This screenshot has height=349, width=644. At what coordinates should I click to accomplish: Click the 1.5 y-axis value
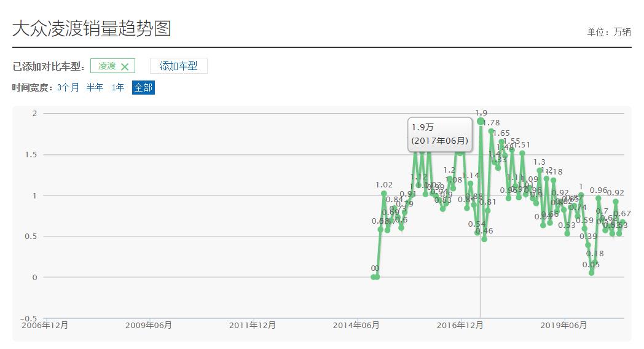click(x=31, y=154)
